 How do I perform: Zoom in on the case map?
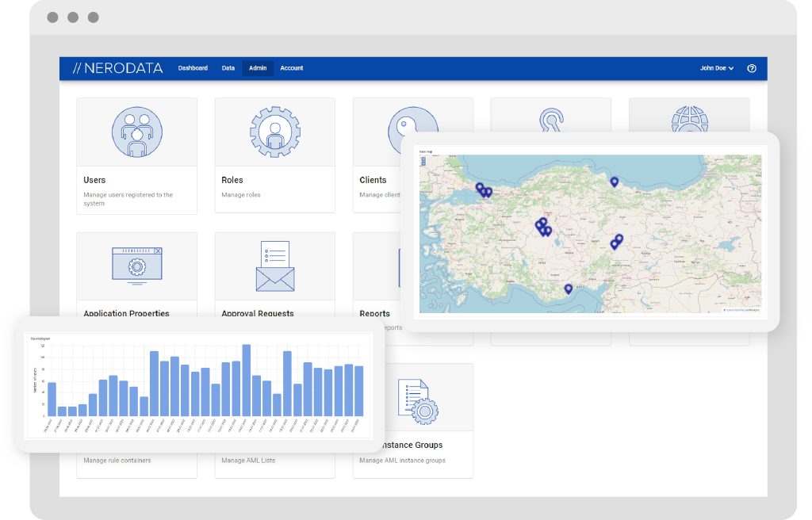tap(423, 159)
